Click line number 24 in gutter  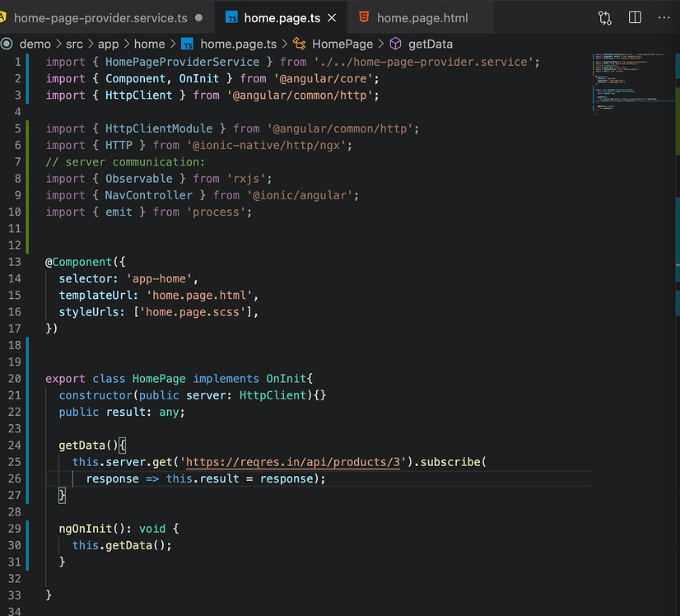(x=14, y=446)
